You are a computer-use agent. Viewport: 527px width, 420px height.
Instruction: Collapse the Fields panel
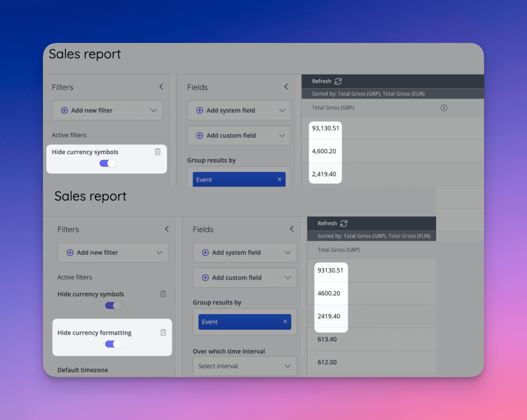coord(286,87)
